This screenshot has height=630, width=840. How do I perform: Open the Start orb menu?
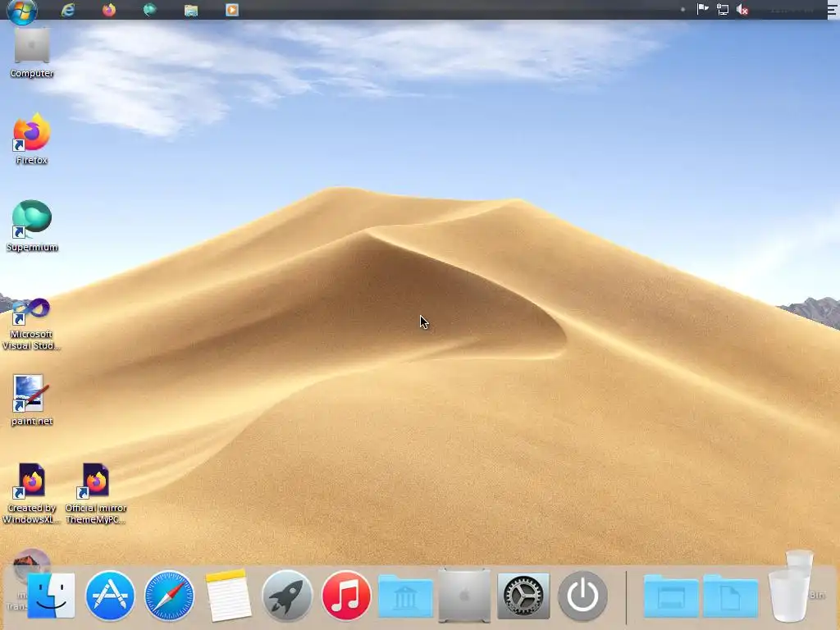22,10
